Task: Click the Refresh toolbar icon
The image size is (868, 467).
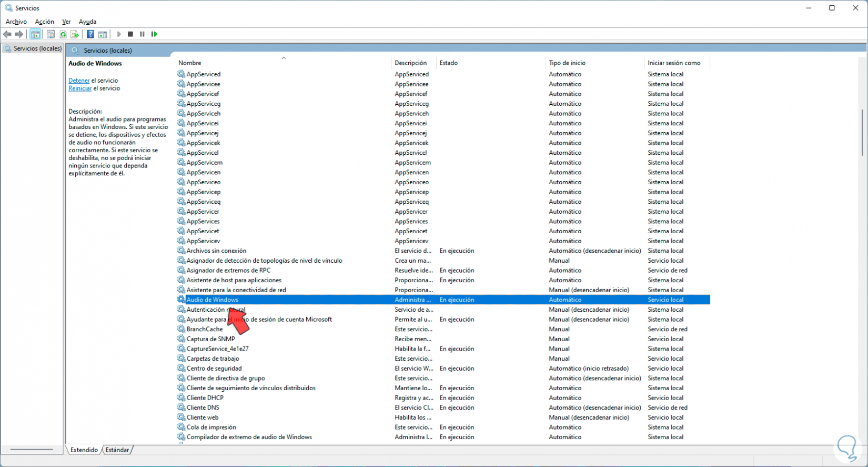Action: 63,34
